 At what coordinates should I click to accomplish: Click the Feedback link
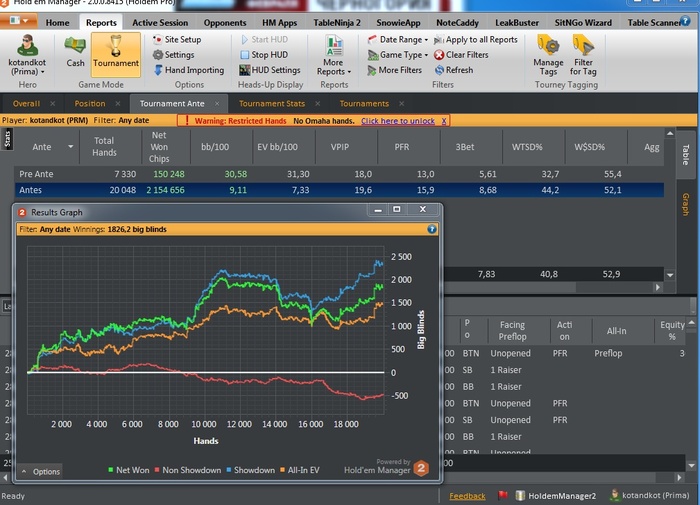pos(467,496)
